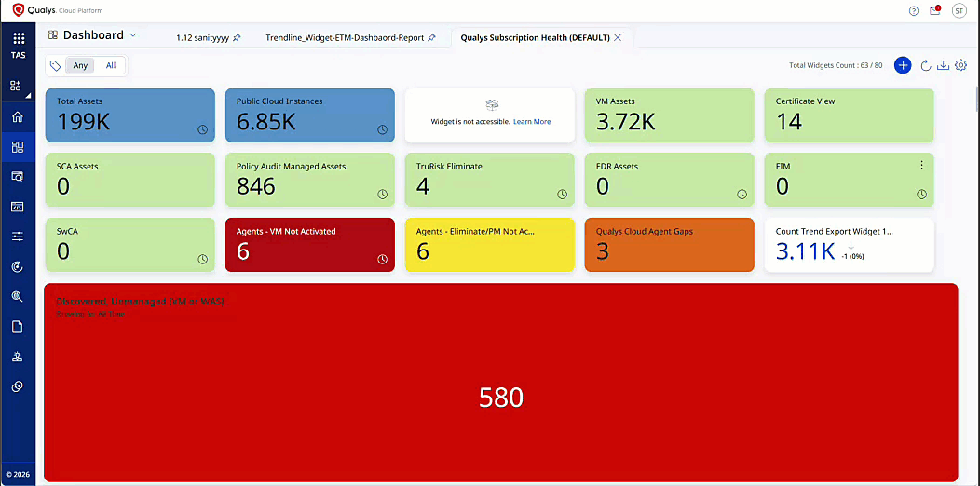The width and height of the screenshot is (980, 486).
Task: Switch to the 1.12 sanityyyy tab
Action: pyautogui.click(x=203, y=38)
